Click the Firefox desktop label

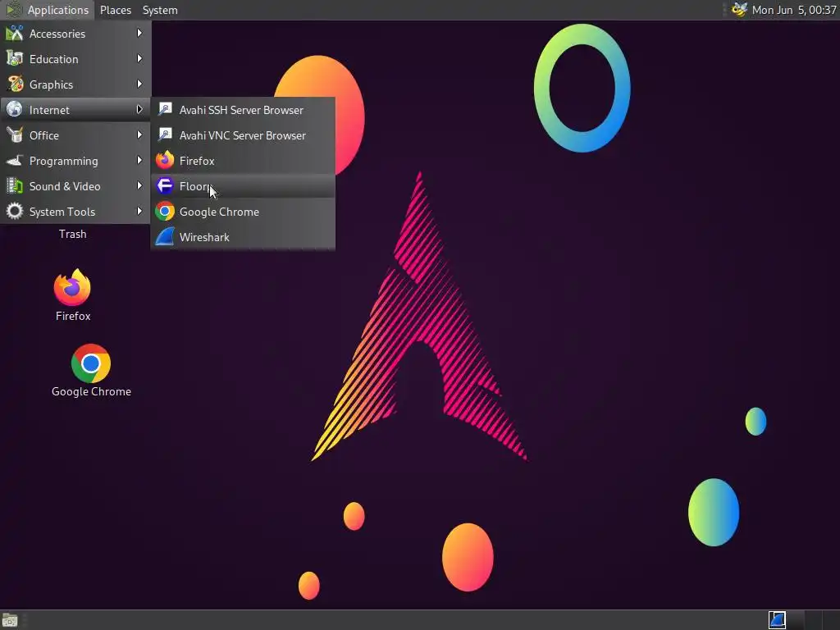click(73, 316)
